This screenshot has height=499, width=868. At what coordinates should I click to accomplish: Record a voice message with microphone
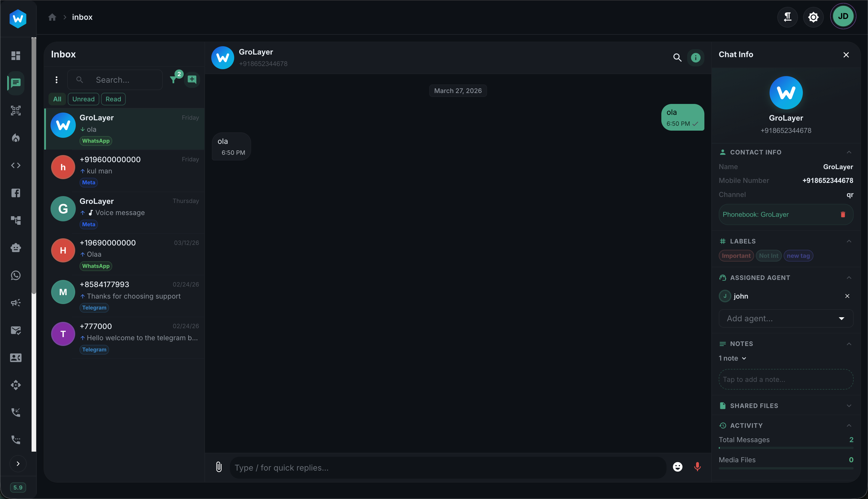[697, 467]
